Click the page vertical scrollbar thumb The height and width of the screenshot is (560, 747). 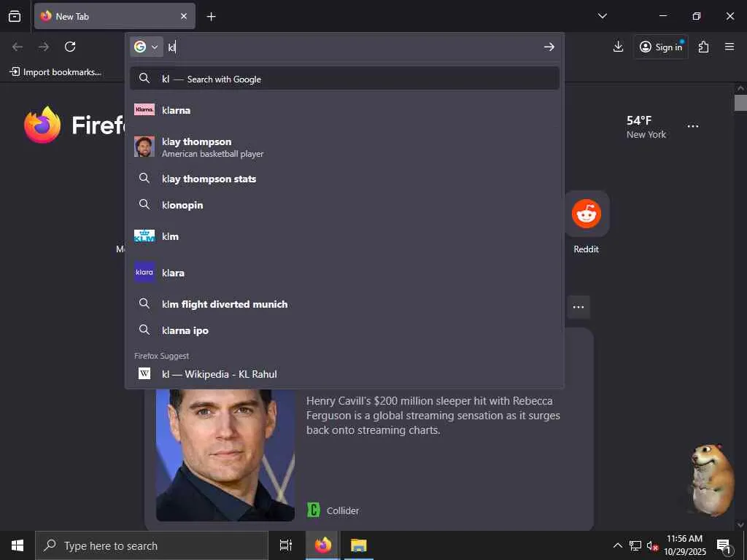coord(740,103)
